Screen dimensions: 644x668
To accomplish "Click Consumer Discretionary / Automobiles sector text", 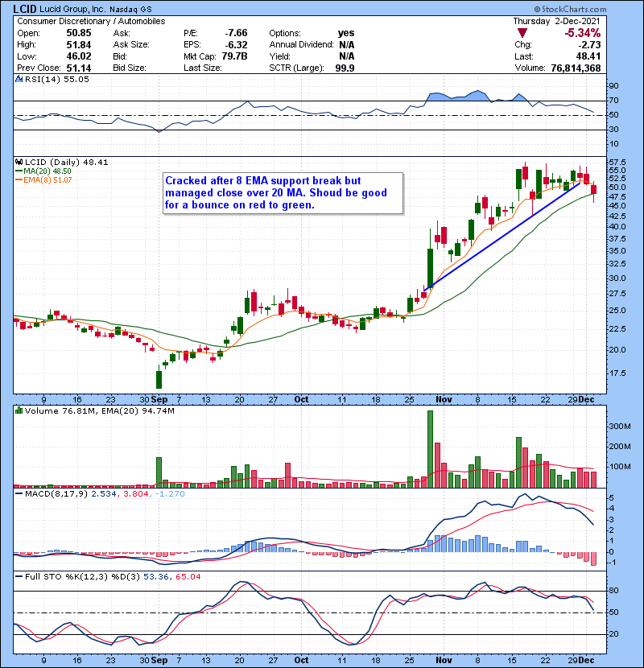I will click(x=91, y=21).
